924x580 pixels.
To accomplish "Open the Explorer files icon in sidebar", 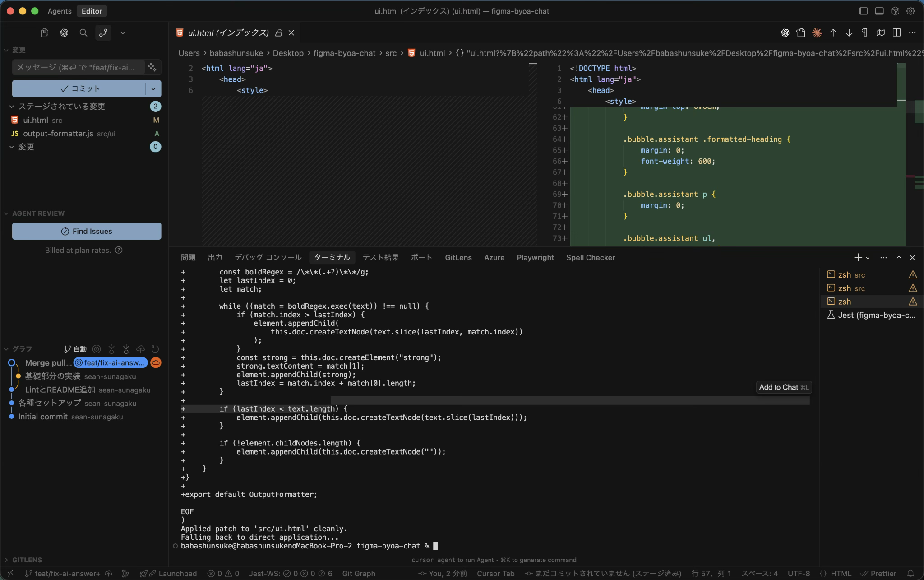I will point(44,32).
